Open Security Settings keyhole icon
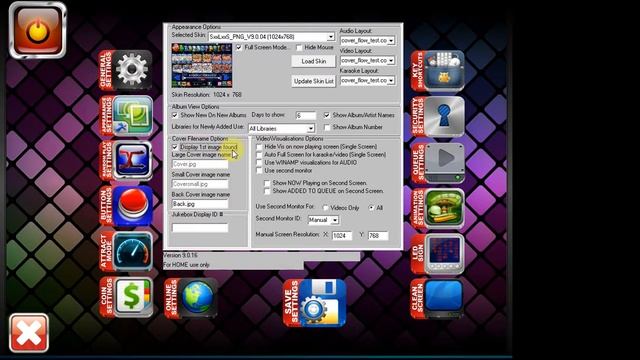Viewport: 640px width, 360px height. click(x=438, y=117)
